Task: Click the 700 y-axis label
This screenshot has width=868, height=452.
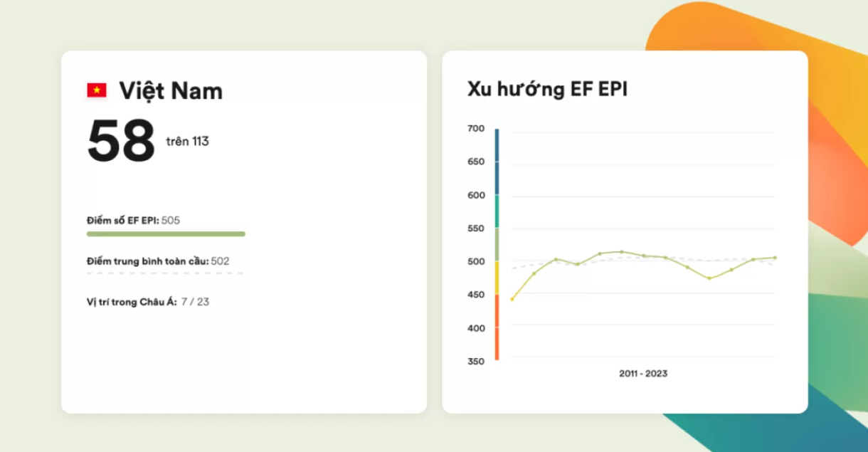Action: tap(476, 129)
